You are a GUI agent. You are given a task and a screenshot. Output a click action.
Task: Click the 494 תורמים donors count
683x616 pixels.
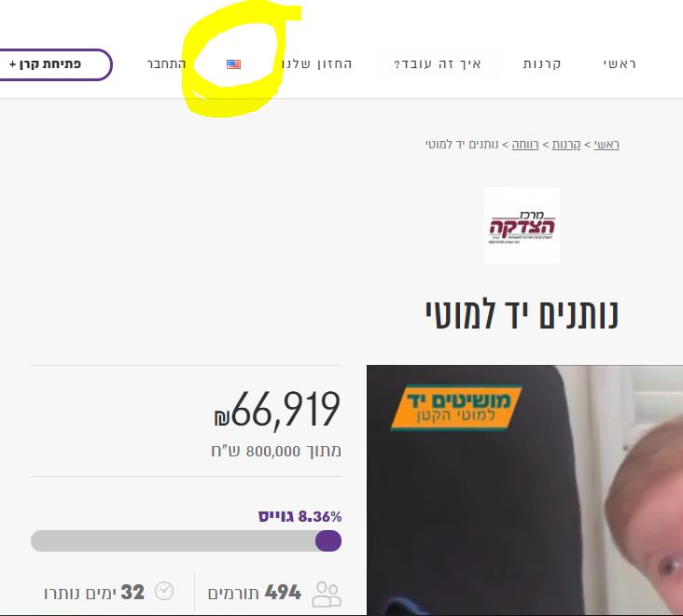coord(255,593)
